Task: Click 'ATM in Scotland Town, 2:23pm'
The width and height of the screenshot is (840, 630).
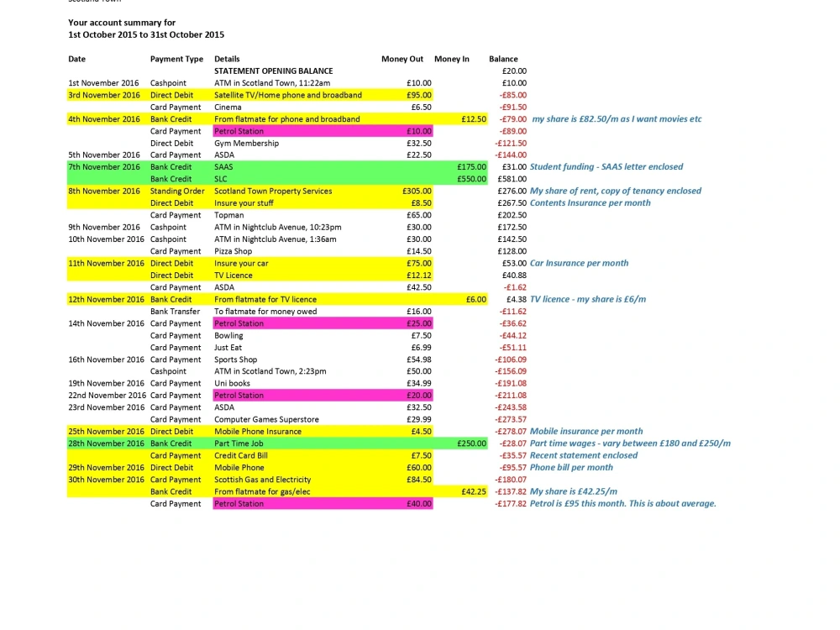Action: pos(270,370)
